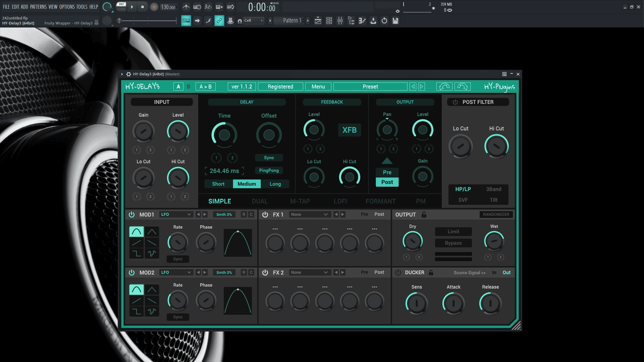
Task: Toggle FX 2 power button
Action: click(x=265, y=273)
